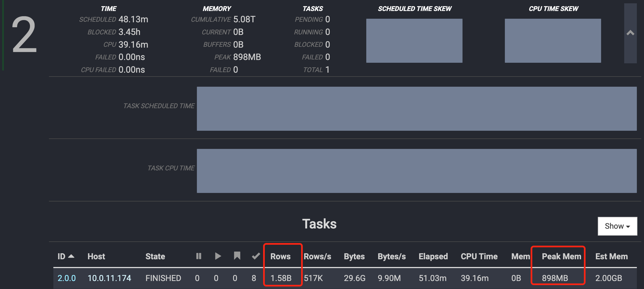644x289 pixels.
Task: Open the Show dropdown for tasks
Action: pos(617,226)
